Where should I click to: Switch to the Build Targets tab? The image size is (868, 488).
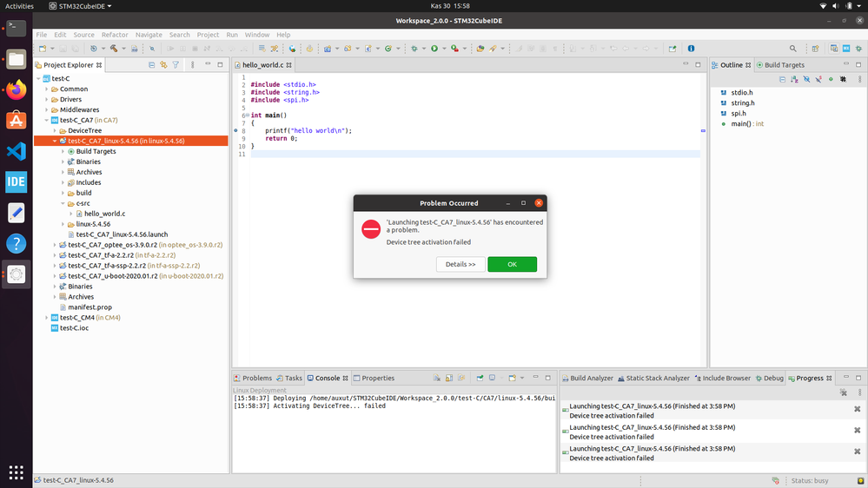(x=780, y=65)
